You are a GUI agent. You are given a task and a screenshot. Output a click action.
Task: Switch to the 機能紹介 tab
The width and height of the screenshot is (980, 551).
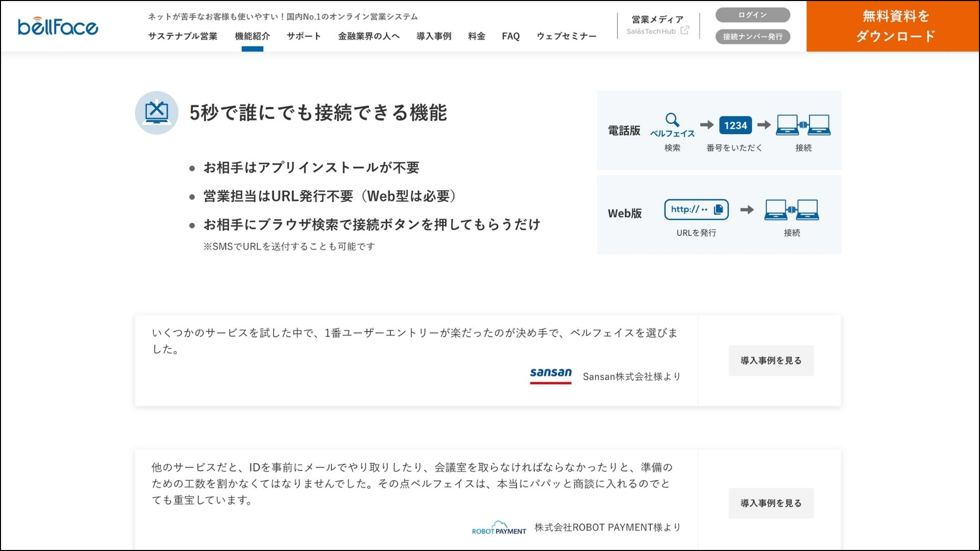(x=253, y=36)
